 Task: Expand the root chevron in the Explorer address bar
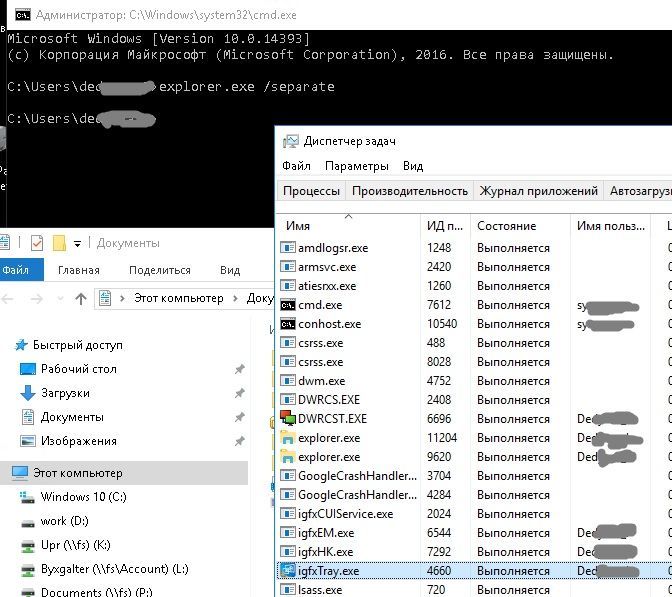[x=123, y=298]
